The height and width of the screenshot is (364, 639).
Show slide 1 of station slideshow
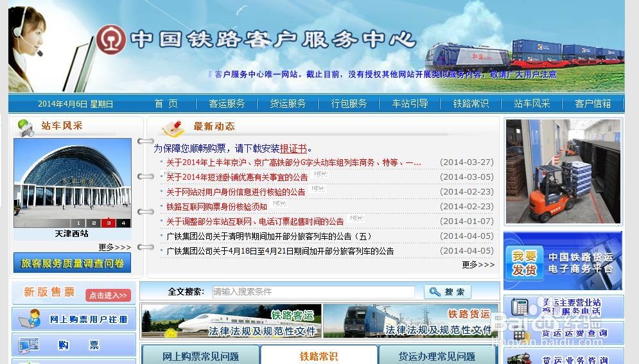coord(78,223)
